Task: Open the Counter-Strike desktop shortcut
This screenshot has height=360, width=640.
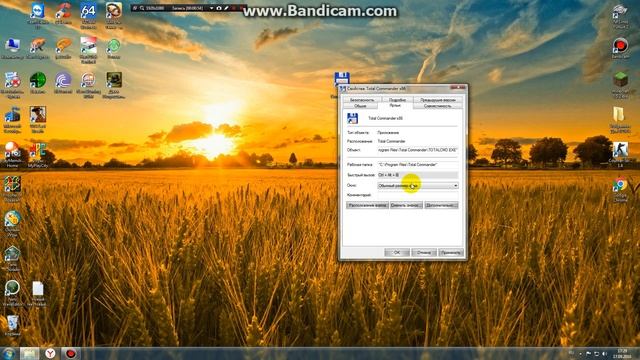Action: [x=620, y=150]
